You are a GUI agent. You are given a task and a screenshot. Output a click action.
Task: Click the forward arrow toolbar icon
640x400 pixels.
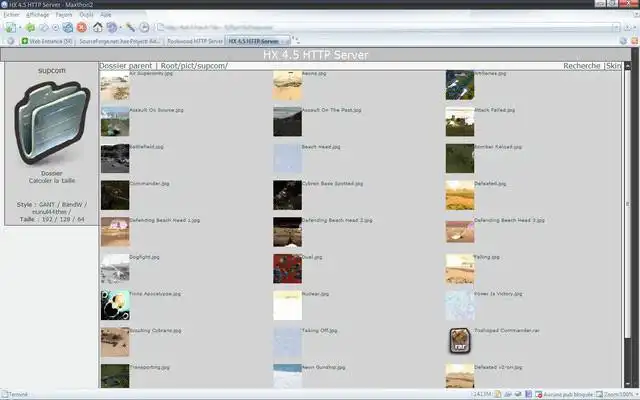44,27
